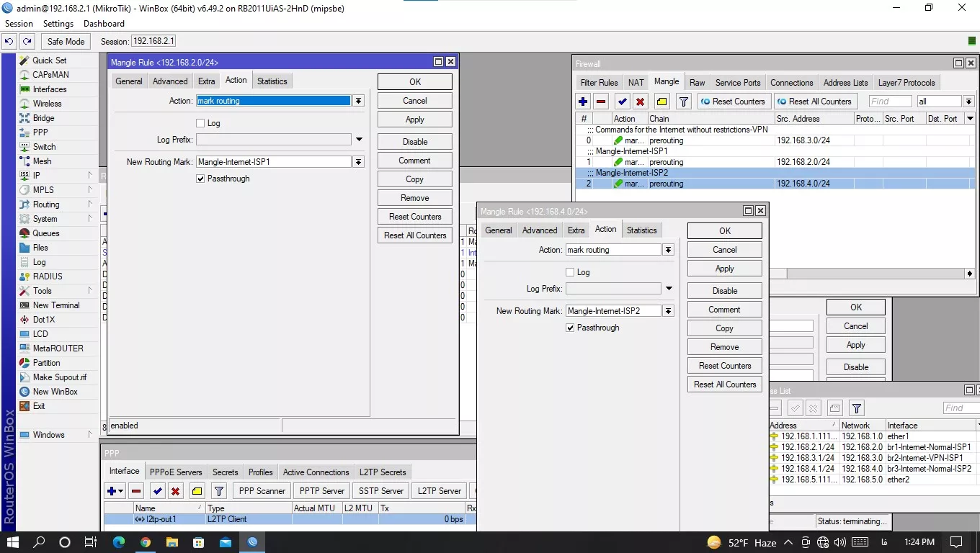The height and width of the screenshot is (553, 980).
Task: Click the Redo arrow in the WinBox toolbar
Action: click(x=27, y=42)
